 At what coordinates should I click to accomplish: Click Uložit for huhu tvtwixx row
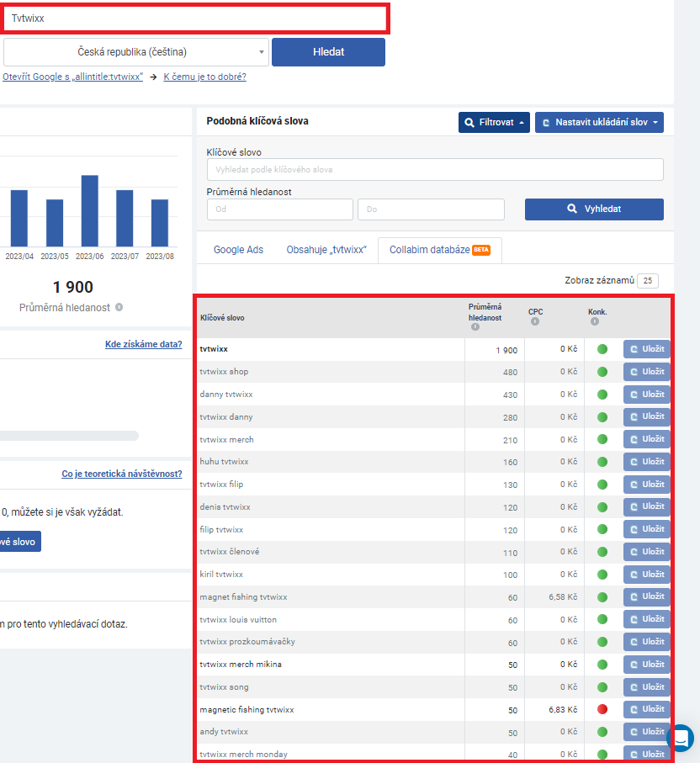pos(647,461)
